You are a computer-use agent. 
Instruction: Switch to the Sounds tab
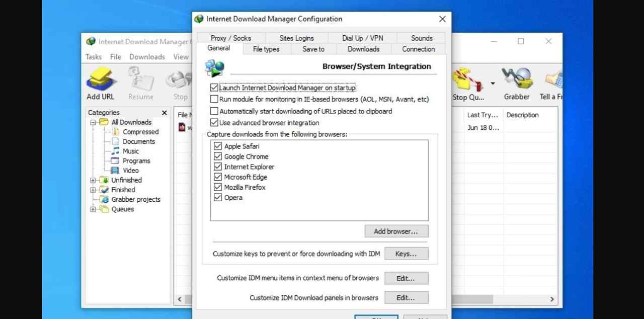coord(421,38)
